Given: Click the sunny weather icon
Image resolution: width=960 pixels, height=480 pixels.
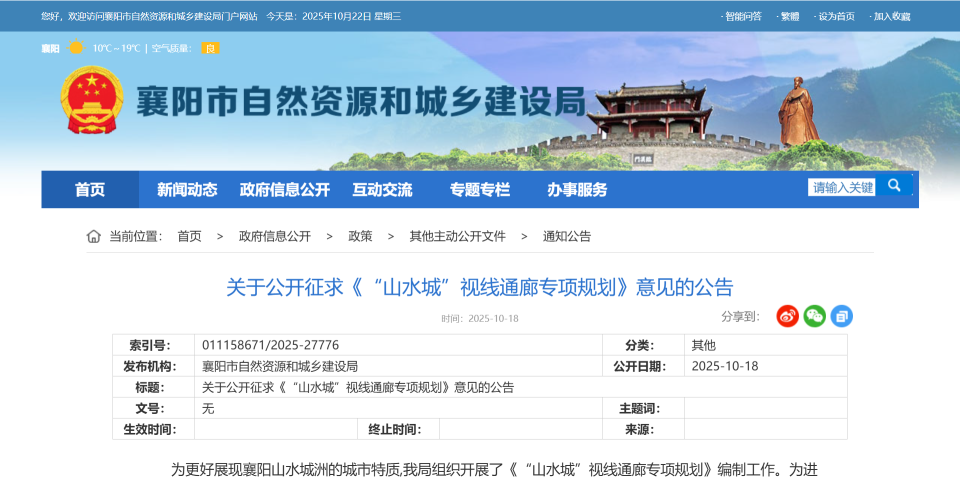Looking at the screenshot, I should (x=76, y=48).
